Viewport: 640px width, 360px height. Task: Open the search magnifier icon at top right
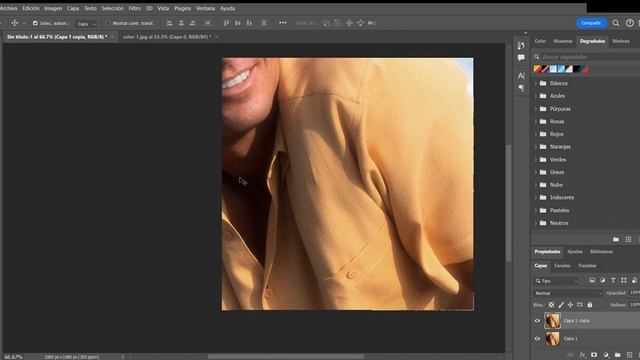(x=616, y=23)
